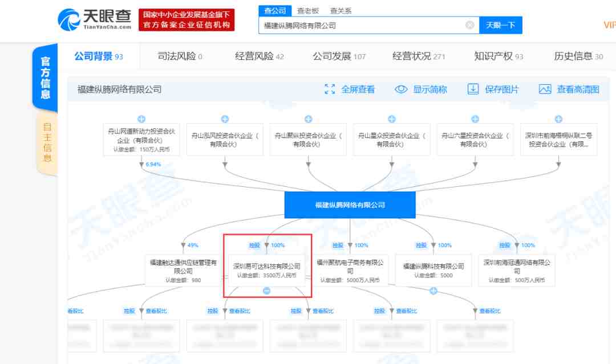
Task: Open 查看高清图 picture icon
Action: click(545, 89)
